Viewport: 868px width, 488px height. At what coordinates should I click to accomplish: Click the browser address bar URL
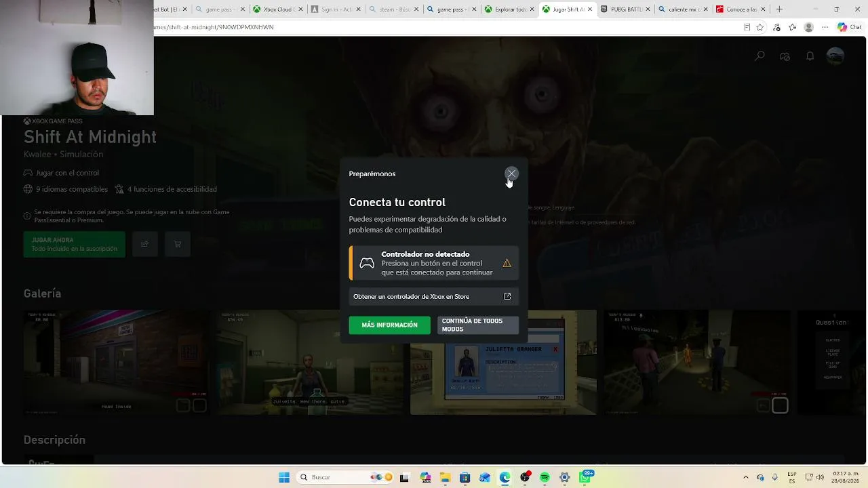(x=214, y=27)
